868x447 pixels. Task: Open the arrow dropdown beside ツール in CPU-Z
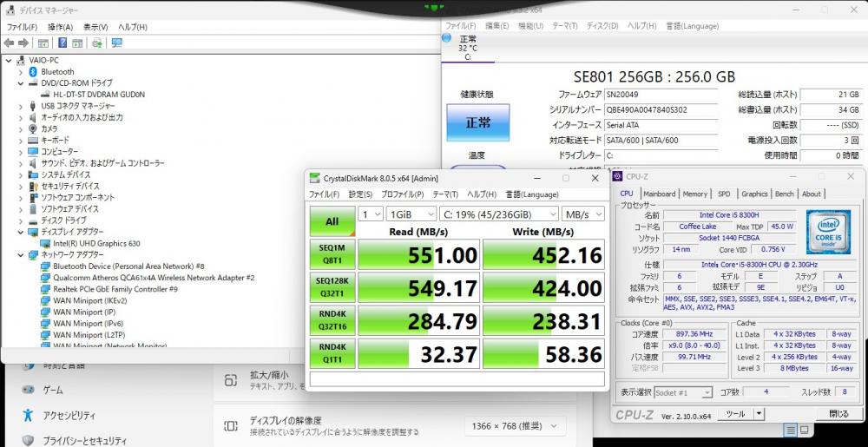(759, 414)
